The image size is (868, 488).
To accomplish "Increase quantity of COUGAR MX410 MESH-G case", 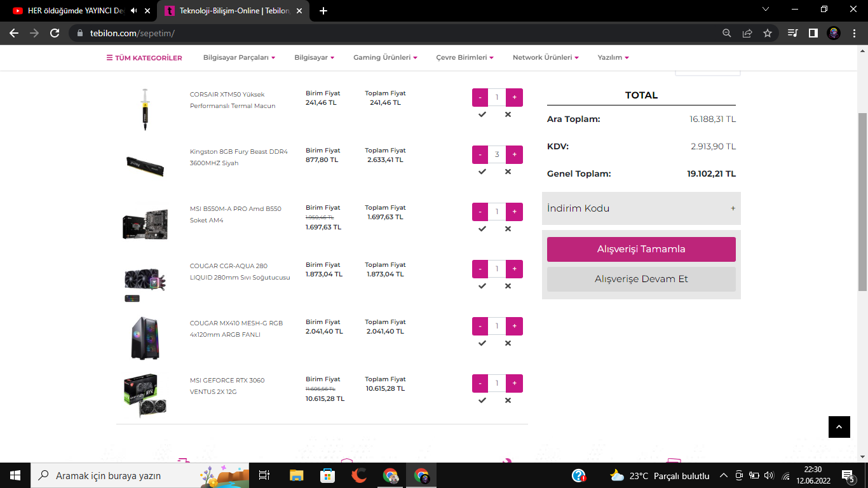I will tap(514, 326).
